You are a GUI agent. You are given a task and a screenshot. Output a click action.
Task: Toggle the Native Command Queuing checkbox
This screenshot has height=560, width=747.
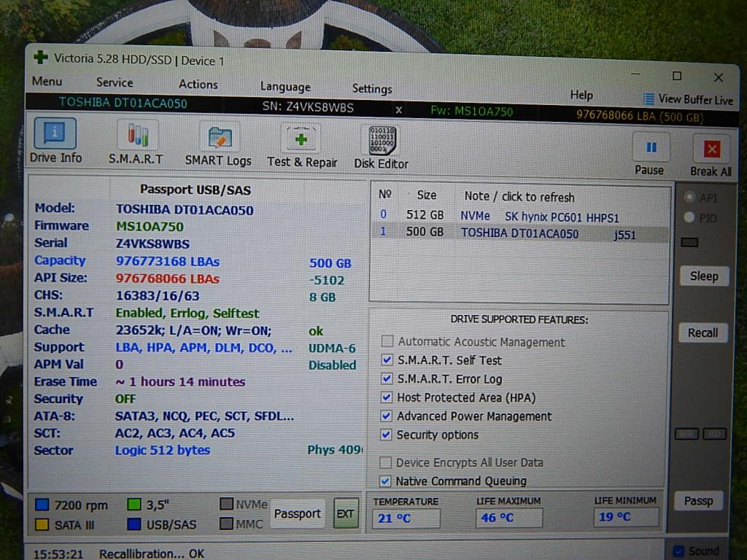tap(387, 481)
